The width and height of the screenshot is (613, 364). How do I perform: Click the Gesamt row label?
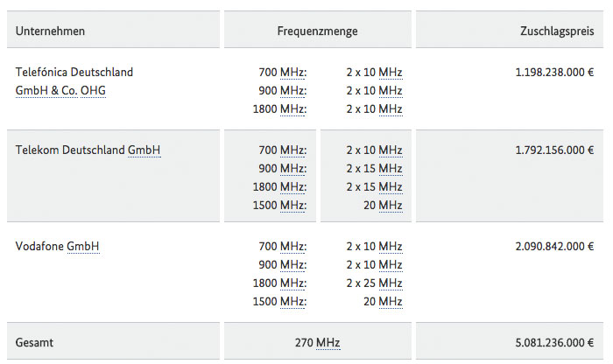[34, 342]
